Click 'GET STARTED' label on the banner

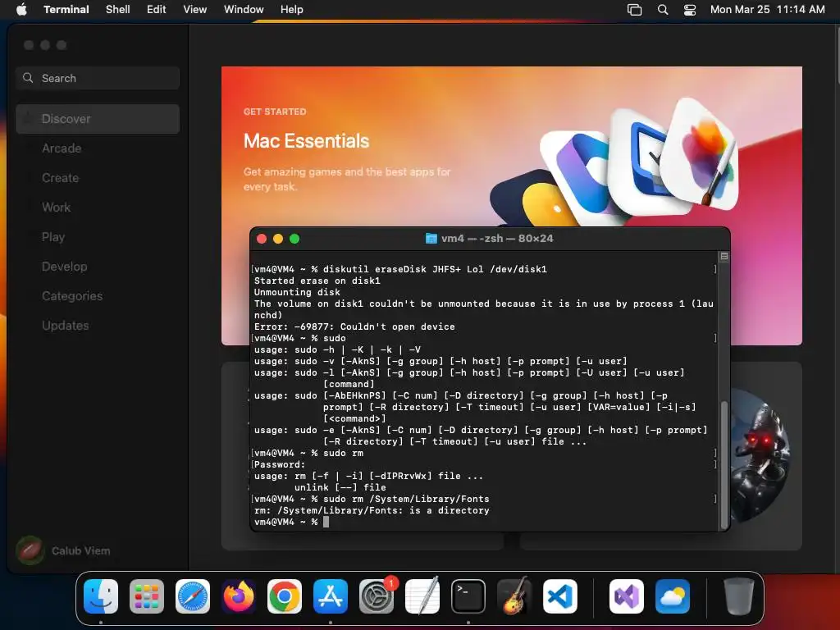[x=275, y=112]
